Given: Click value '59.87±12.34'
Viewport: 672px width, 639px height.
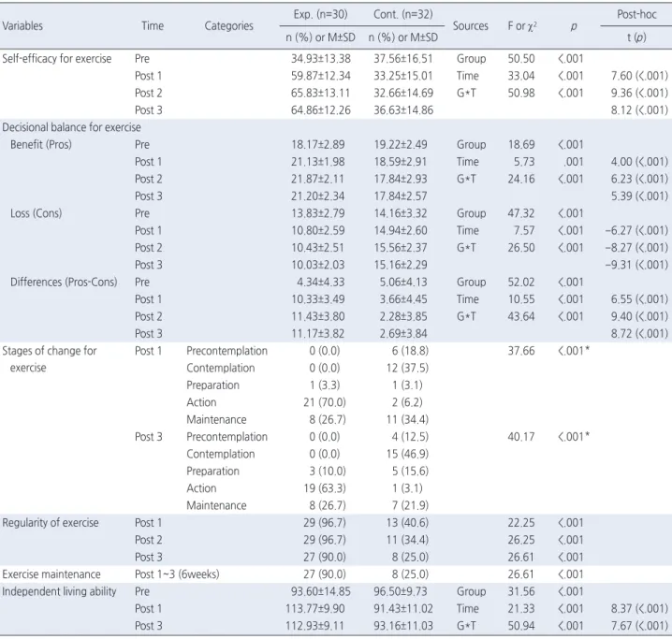Looking at the screenshot, I should pyautogui.click(x=321, y=76).
